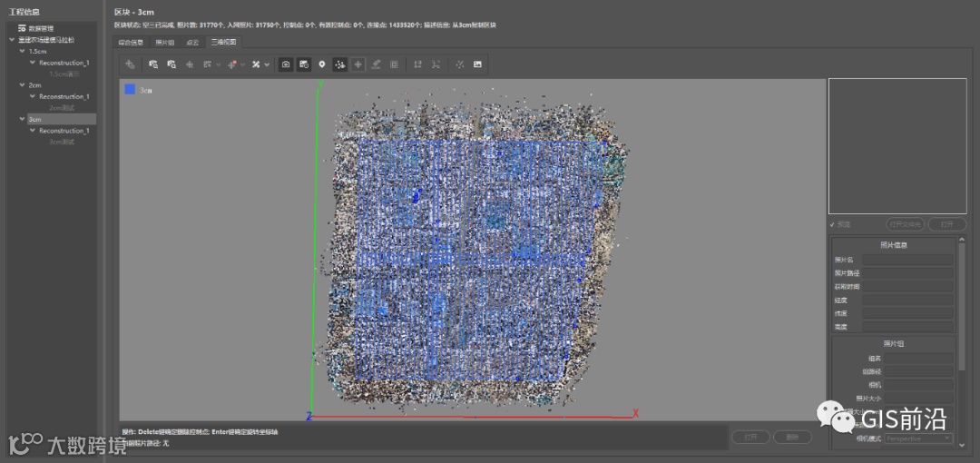Click the open folder button under preview
Image resolution: width=980 pixels, height=463 pixels.
coord(906,224)
